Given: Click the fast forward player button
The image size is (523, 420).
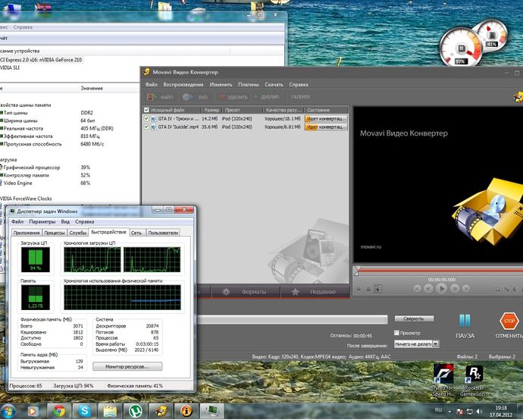Looking at the screenshot, I should [x=455, y=289].
